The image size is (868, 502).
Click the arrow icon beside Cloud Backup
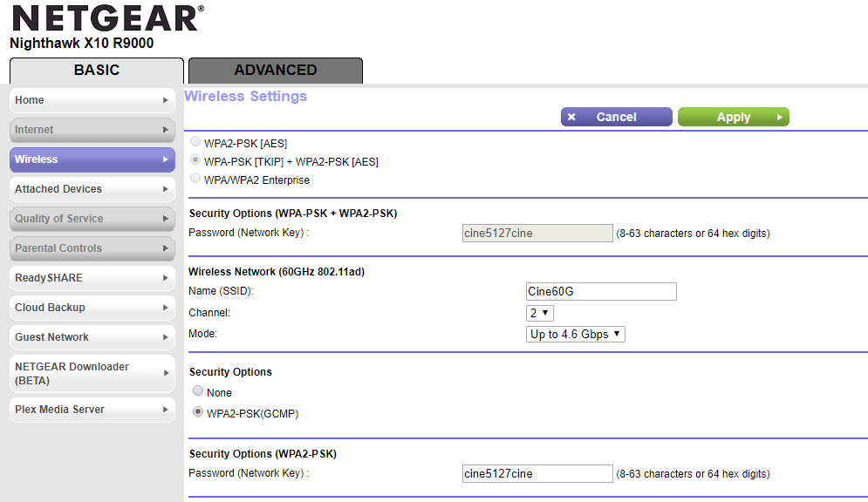(x=165, y=308)
